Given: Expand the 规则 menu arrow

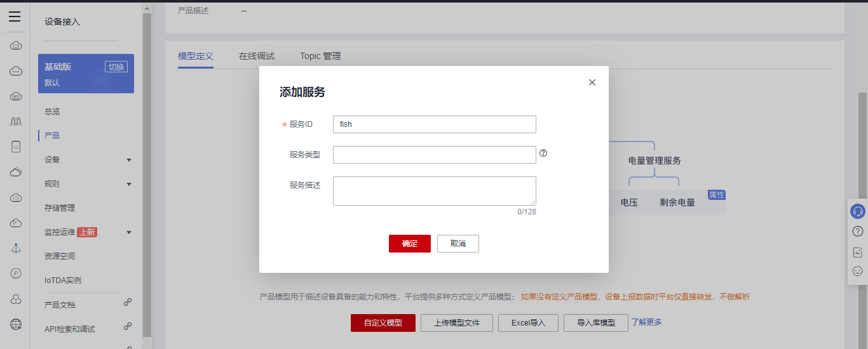Looking at the screenshot, I should coord(129,184).
